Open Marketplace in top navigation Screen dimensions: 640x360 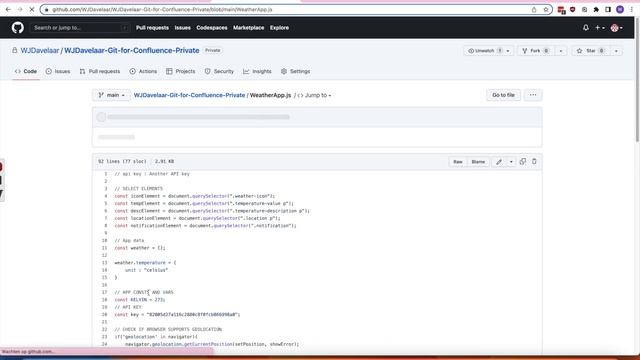tap(249, 28)
